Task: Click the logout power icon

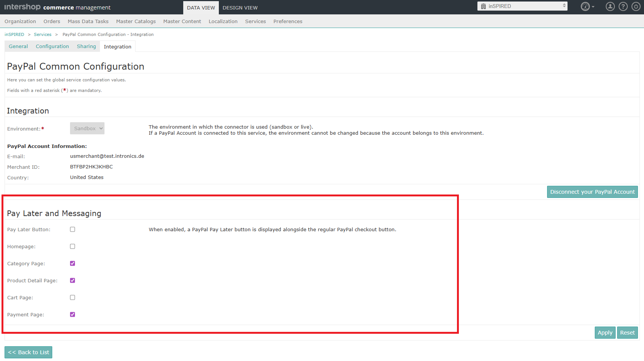Action: coord(636,6)
